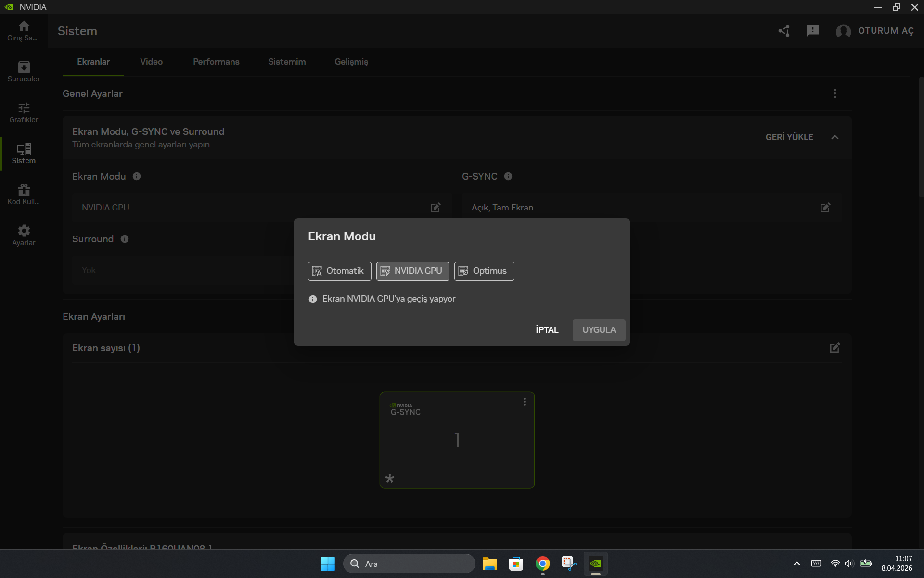
Task: Click the G-SYNC info icon
Action: tap(508, 176)
